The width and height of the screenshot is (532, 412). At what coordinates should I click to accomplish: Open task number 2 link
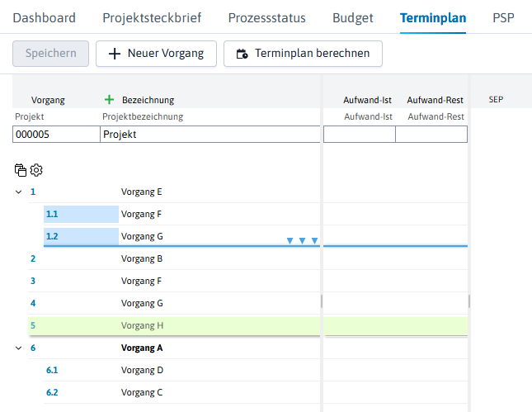33,258
